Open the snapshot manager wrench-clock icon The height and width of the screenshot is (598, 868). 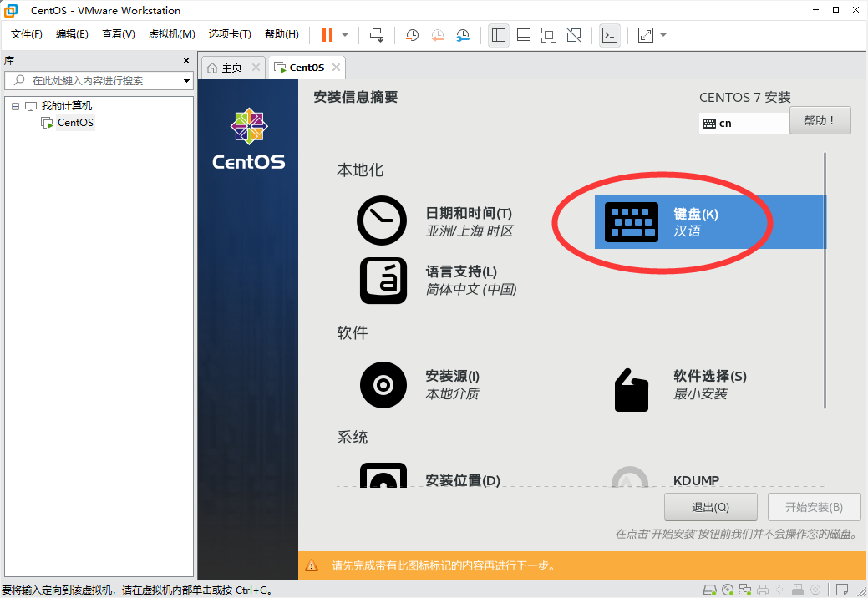point(463,35)
